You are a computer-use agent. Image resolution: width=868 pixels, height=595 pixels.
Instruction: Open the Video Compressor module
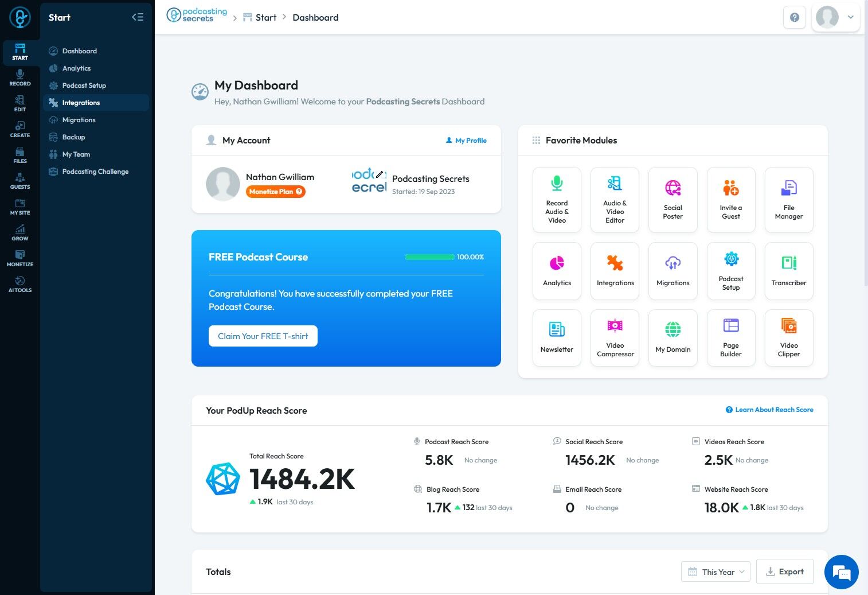pyautogui.click(x=615, y=337)
